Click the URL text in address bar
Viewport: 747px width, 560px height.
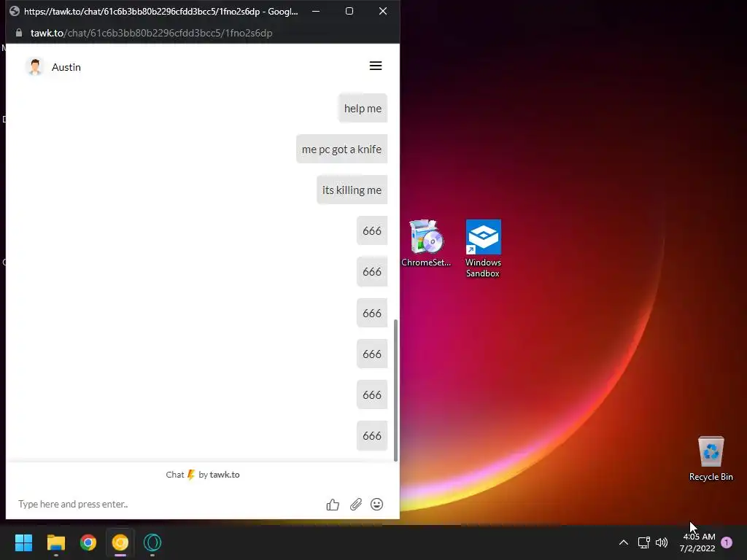[x=152, y=33]
